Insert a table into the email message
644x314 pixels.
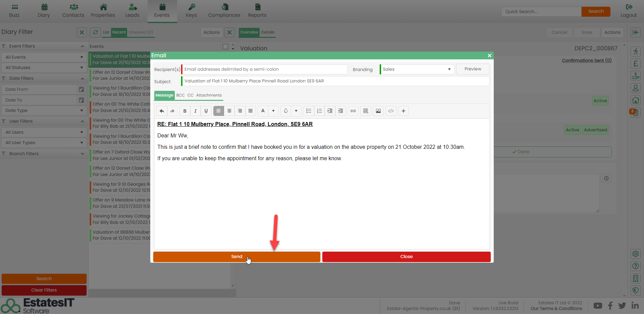coord(366,111)
